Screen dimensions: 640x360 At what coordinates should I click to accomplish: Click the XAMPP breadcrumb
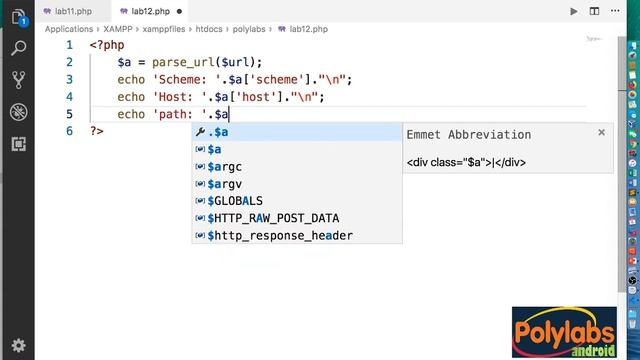pos(118,29)
